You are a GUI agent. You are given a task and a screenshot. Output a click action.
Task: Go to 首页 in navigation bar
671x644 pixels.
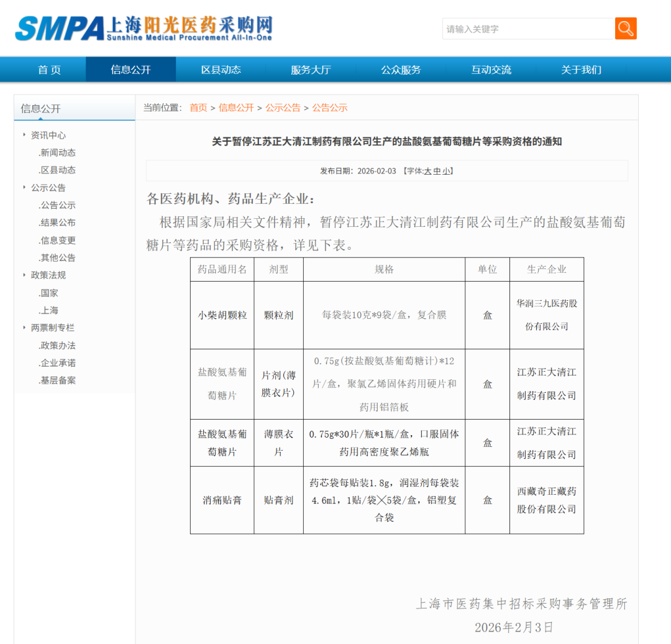point(49,70)
